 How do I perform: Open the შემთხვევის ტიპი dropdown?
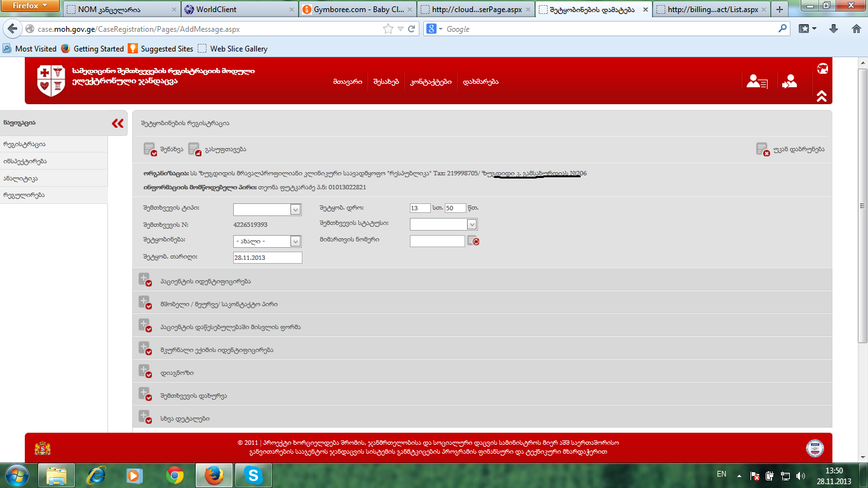click(295, 210)
